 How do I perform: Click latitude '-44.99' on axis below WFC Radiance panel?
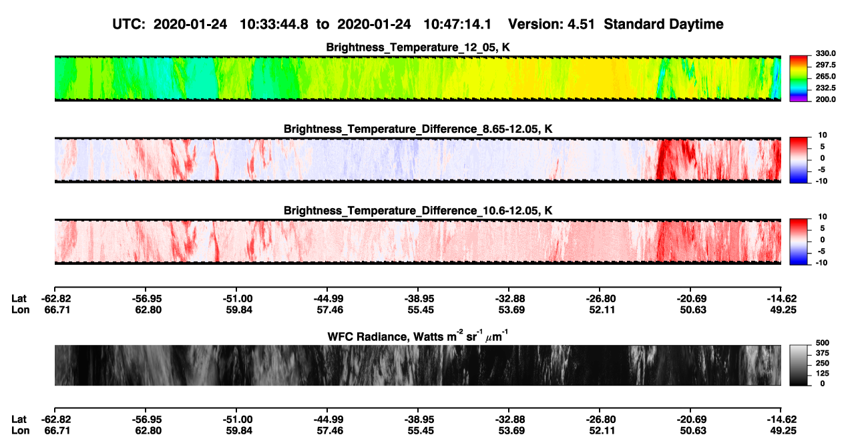327,420
